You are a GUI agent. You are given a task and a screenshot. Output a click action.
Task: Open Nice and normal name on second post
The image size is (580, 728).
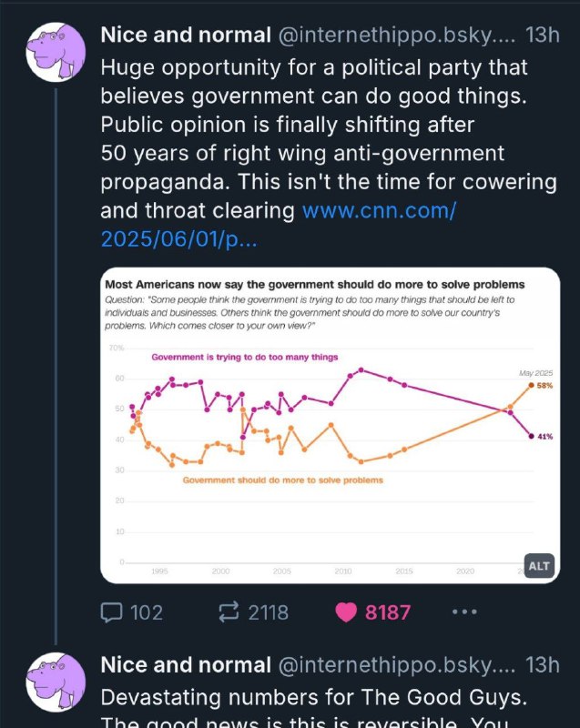(x=186, y=665)
